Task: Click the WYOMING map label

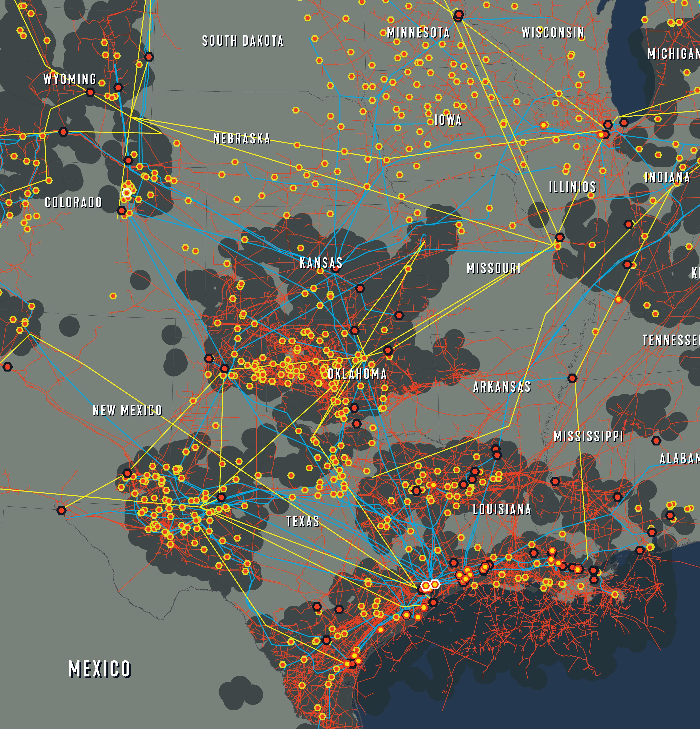Action: 70,79
